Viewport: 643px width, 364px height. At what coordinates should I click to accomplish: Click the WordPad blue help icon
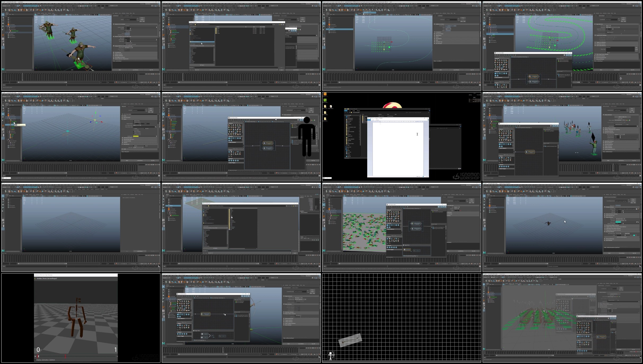click(428, 120)
